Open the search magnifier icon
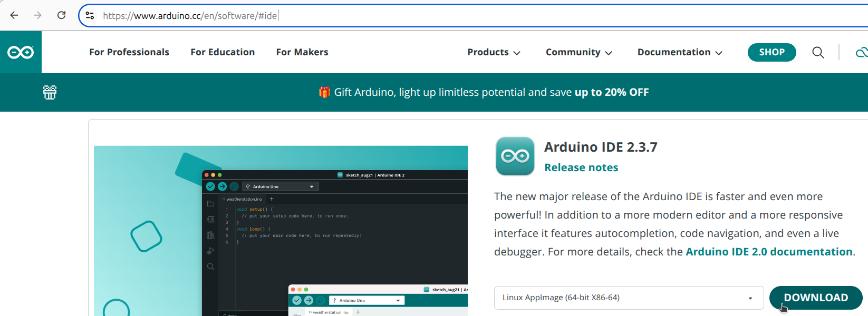Screen dimensions: 868x316 pos(818,52)
